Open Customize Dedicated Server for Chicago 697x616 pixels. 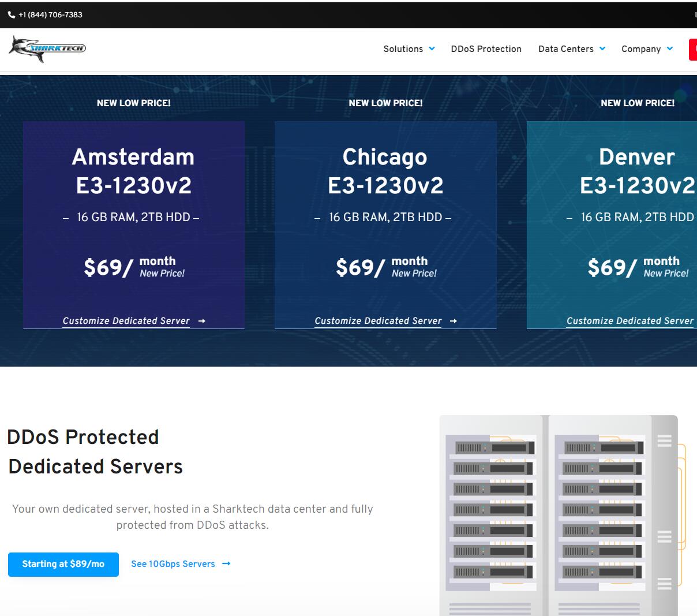tap(378, 321)
